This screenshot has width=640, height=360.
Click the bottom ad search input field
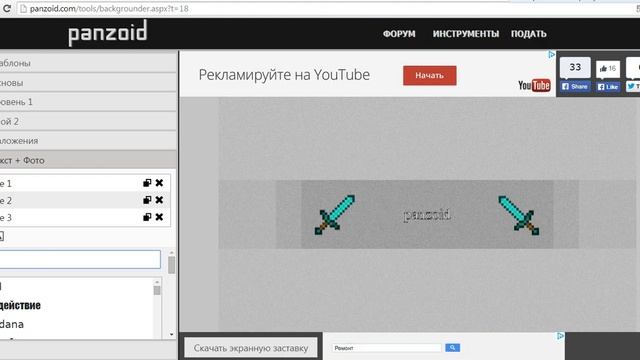[x=386, y=348]
